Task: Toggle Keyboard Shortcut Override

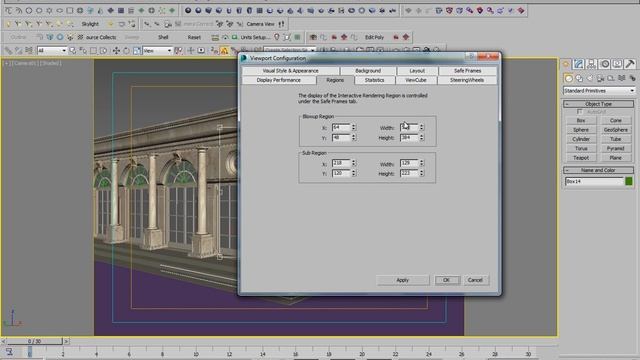Action: 201,51
